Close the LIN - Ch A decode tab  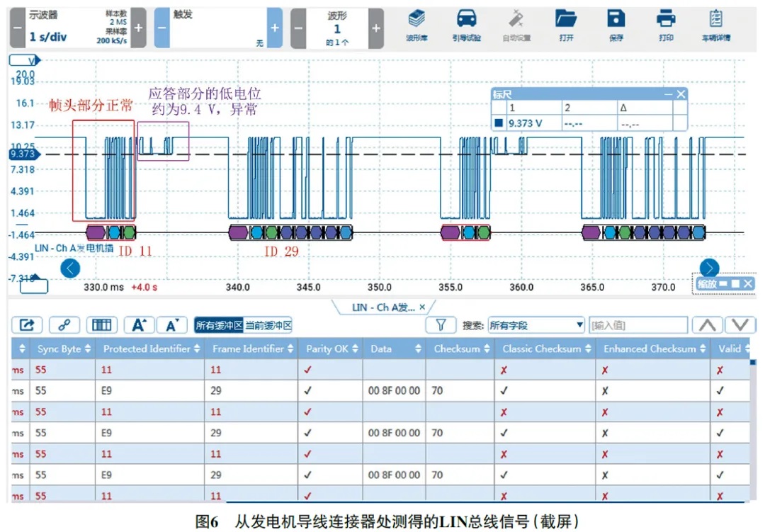tap(422, 307)
